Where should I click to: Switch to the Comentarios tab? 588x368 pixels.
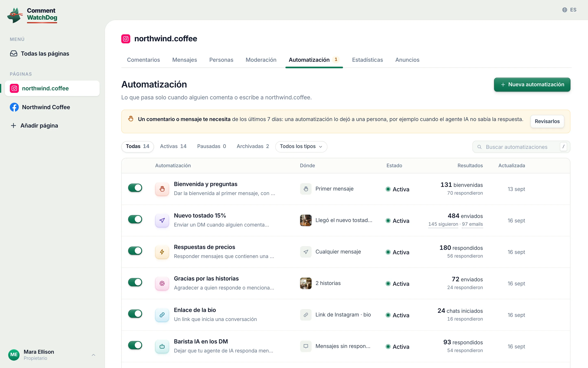tap(143, 60)
